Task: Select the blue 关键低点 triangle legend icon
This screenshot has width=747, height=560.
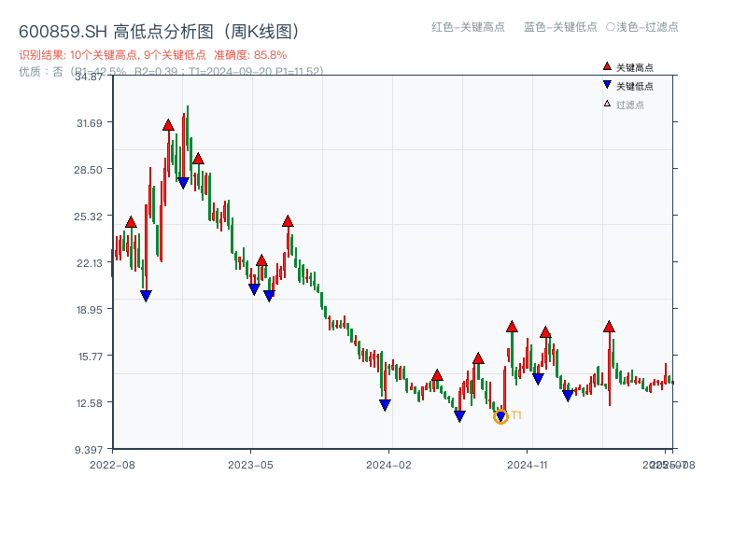Action: (605, 83)
